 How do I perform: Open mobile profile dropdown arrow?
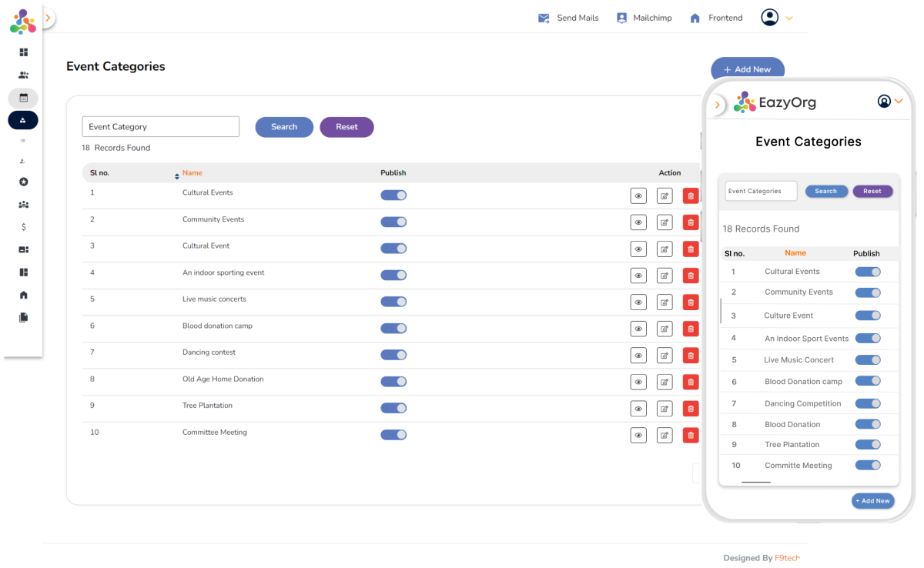898,101
